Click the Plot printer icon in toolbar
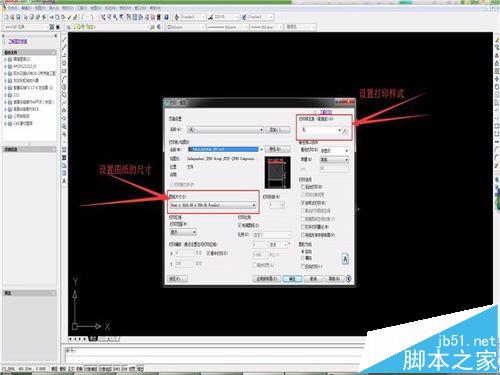 coord(26,17)
